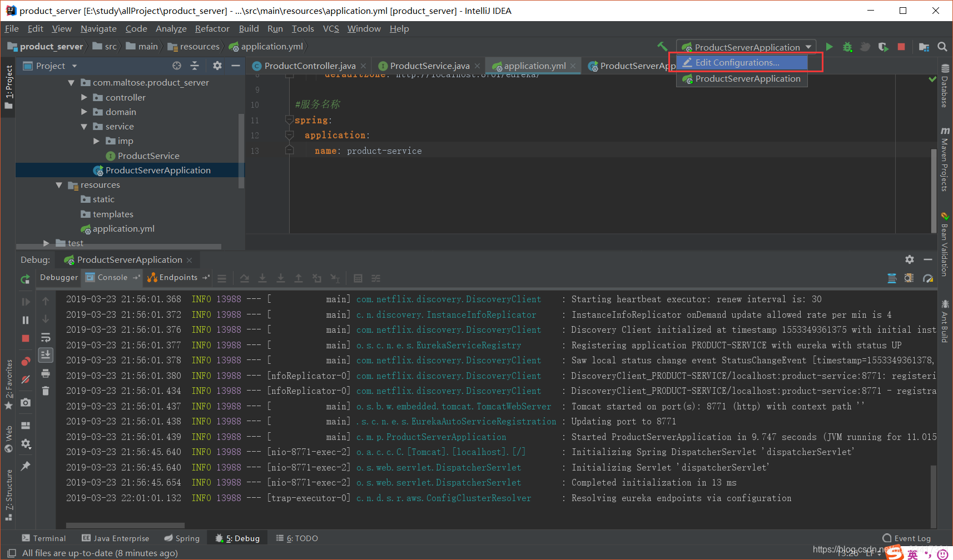The image size is (953, 560).
Task: Open Java Enterprise tool window
Action: tap(116, 538)
